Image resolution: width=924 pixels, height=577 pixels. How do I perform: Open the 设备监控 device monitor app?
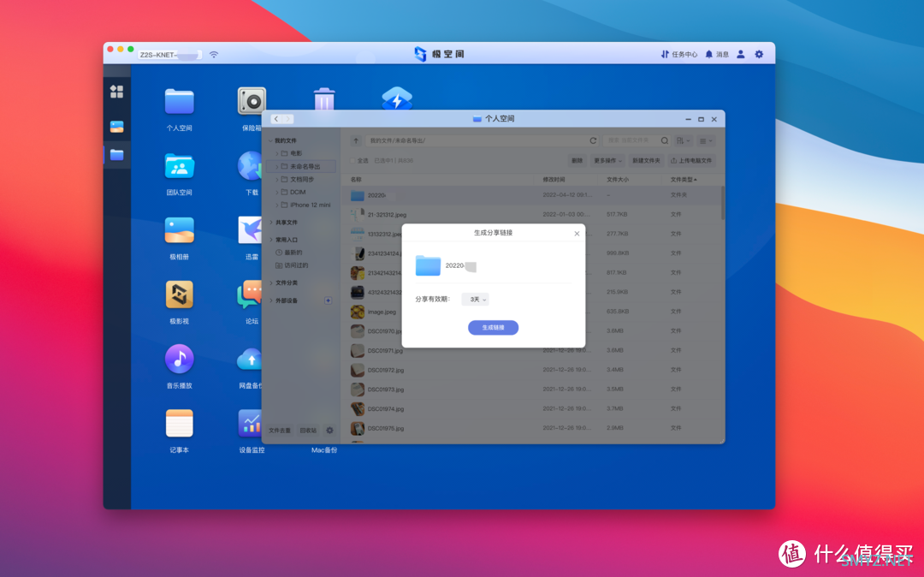pyautogui.click(x=252, y=423)
